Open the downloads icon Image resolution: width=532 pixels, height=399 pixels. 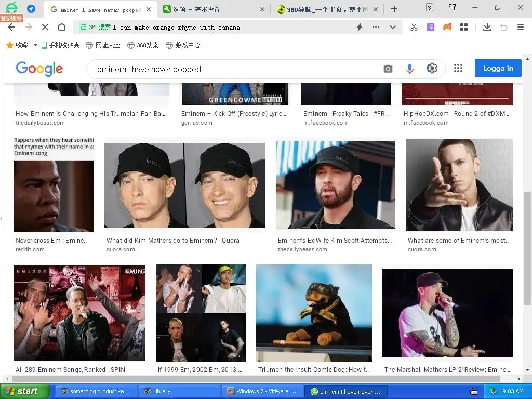coord(487,27)
